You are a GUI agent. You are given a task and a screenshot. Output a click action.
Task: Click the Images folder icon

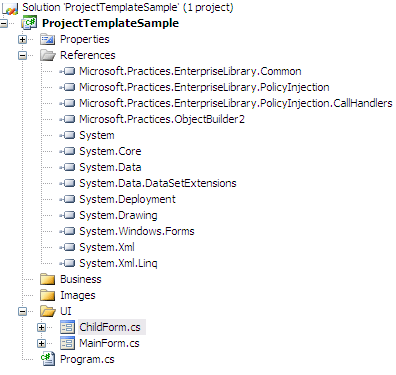47,295
